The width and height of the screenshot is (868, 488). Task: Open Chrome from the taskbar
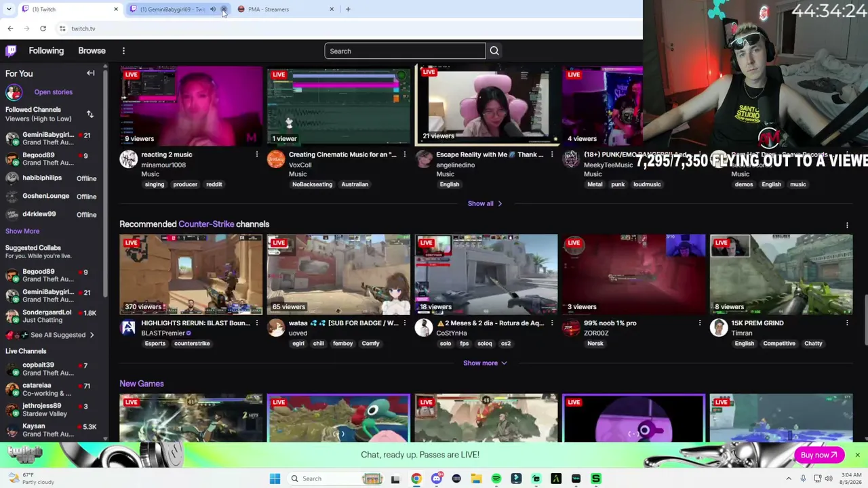click(416, 479)
